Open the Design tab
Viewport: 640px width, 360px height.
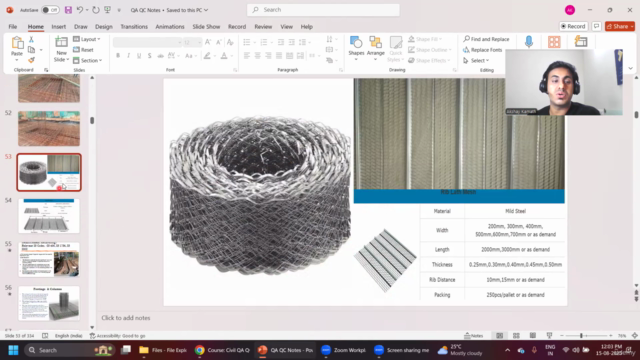(x=104, y=27)
